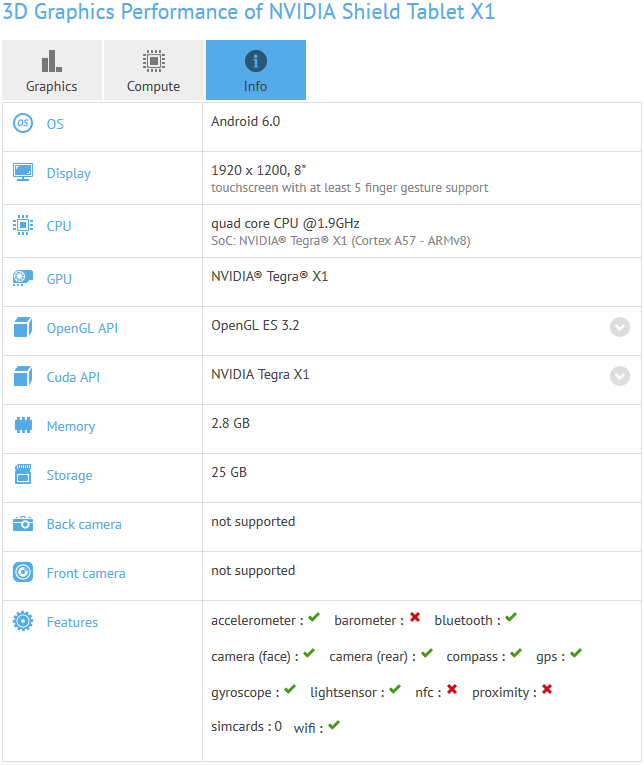Click the CPU chip icon

click(23, 226)
